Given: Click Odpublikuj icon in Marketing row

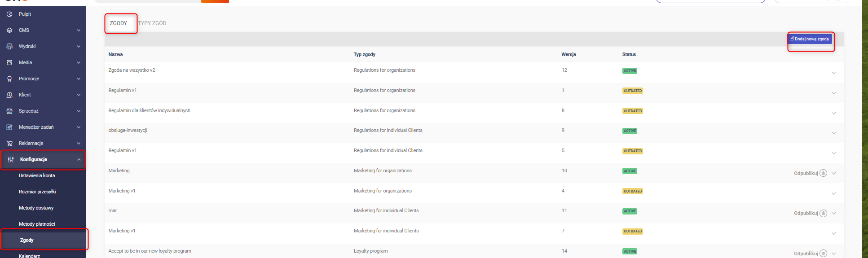Looking at the screenshot, I should click(x=823, y=173).
